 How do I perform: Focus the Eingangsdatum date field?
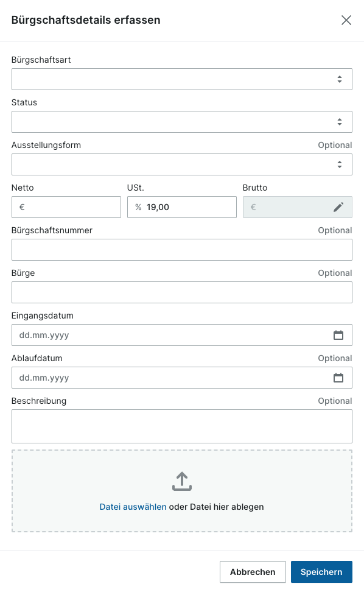click(x=182, y=335)
